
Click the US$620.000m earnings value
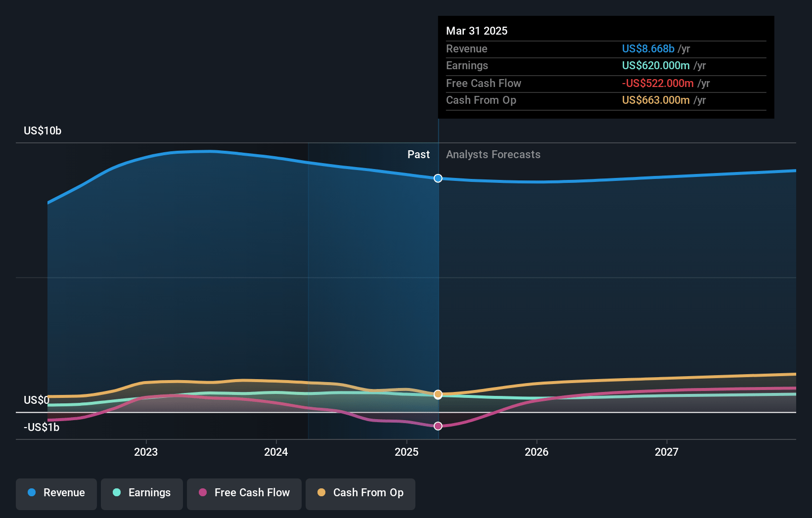[x=656, y=65]
